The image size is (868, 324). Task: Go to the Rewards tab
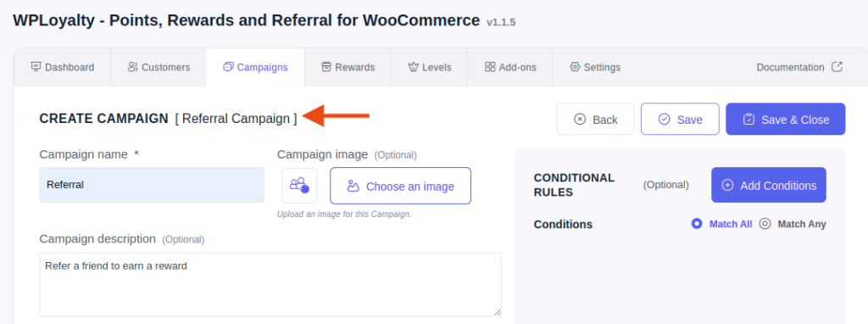(x=348, y=68)
